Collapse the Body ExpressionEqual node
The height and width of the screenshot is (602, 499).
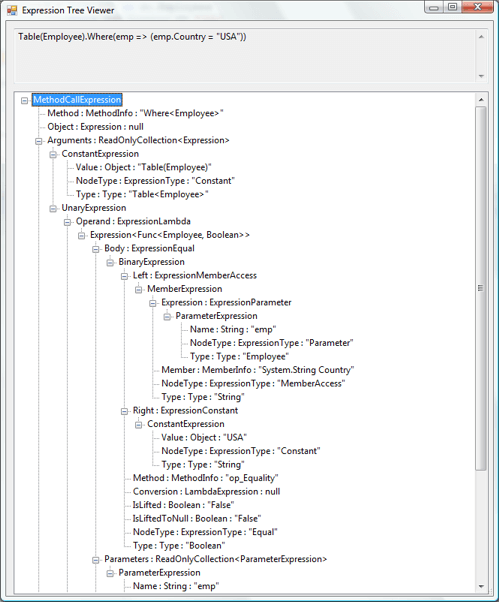96,249
